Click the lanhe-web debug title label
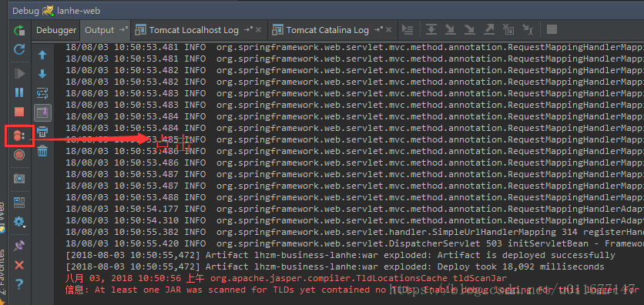The height and width of the screenshot is (305, 644). point(79,11)
